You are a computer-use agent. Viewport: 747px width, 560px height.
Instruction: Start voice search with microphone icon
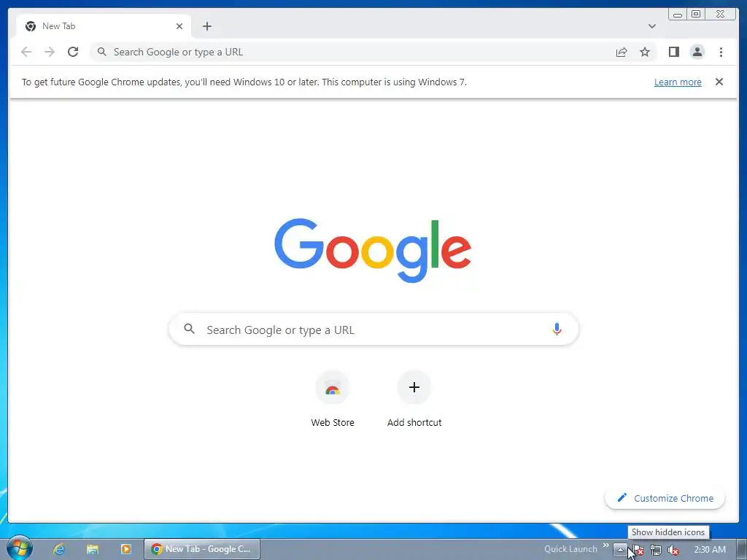click(557, 329)
